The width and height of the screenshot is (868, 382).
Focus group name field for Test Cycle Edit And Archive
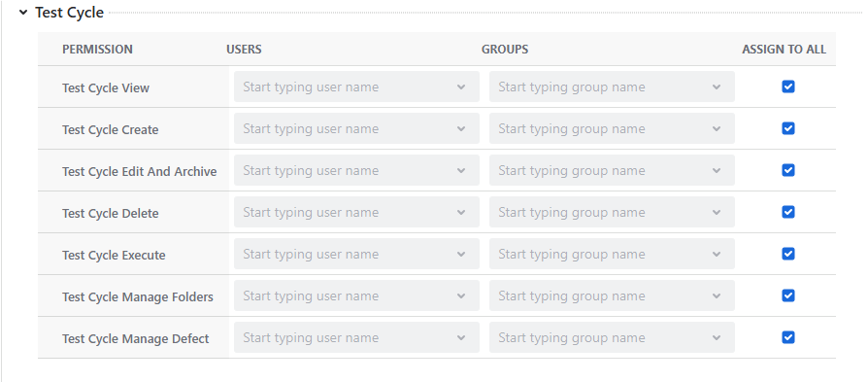(x=612, y=170)
